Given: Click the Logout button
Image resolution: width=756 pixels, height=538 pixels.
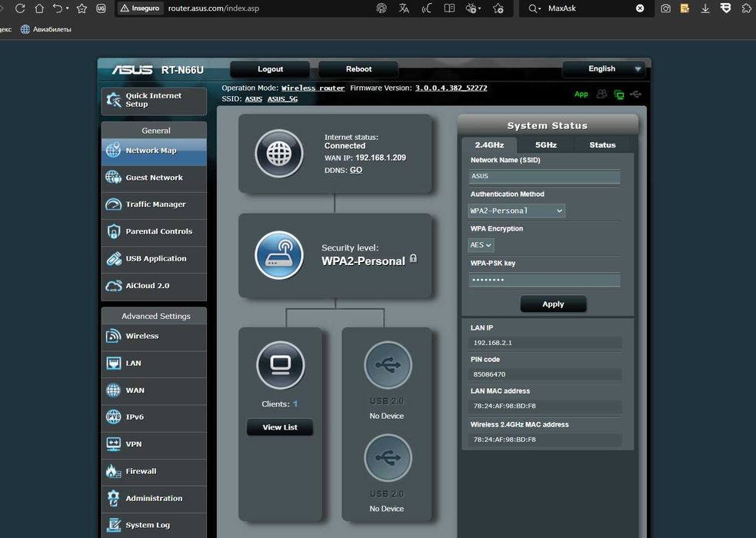Looking at the screenshot, I should point(270,69).
